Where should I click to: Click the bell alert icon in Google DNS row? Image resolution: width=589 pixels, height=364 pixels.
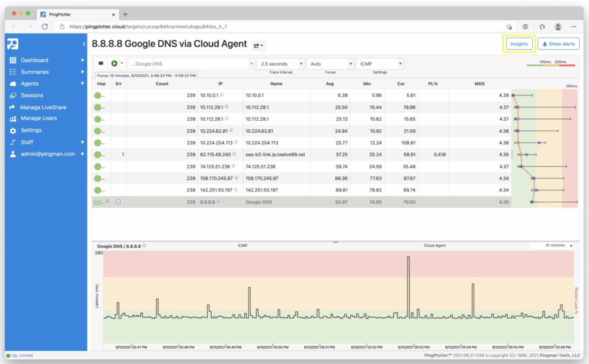108,201
